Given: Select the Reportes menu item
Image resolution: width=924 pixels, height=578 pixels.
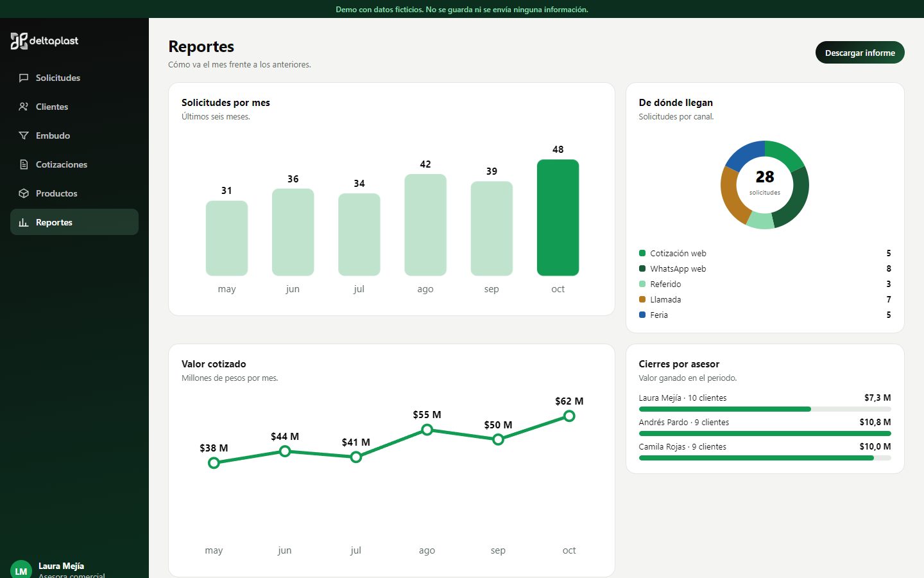Looking at the screenshot, I should 74,222.
